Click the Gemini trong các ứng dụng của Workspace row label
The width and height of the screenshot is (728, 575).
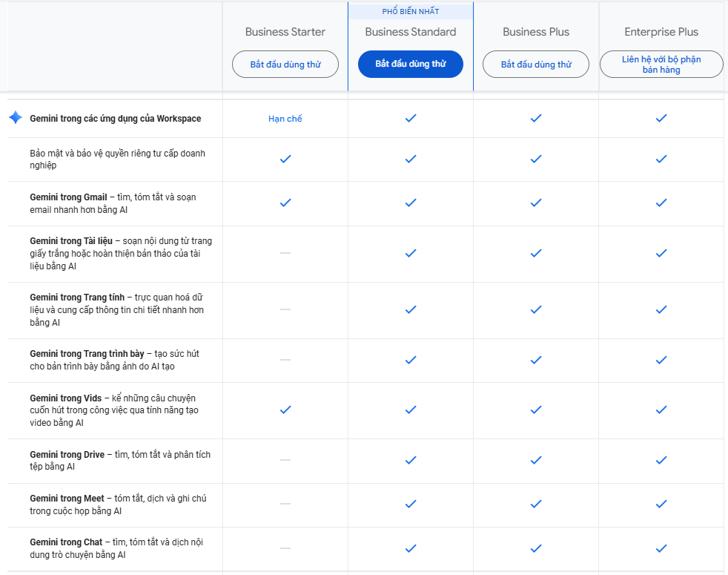[x=108, y=116]
